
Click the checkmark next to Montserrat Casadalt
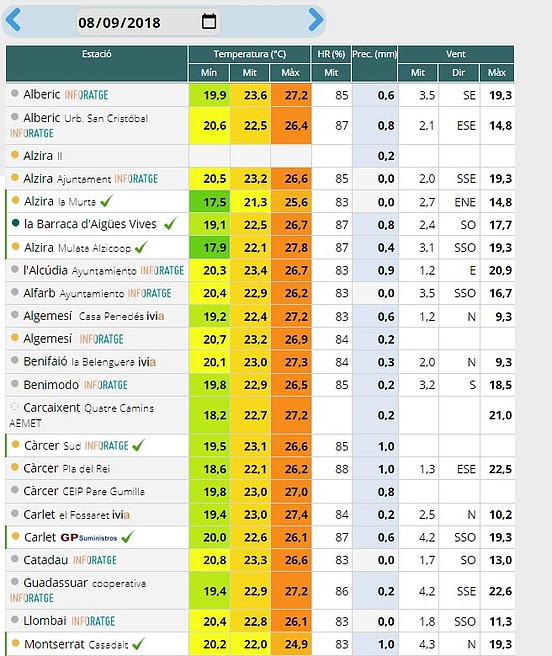tap(139, 644)
